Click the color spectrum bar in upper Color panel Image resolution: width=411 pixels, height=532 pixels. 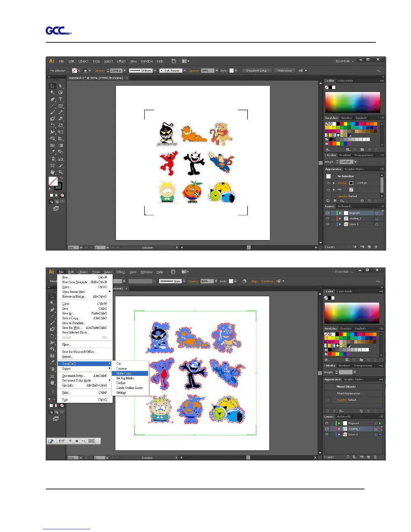[353, 102]
